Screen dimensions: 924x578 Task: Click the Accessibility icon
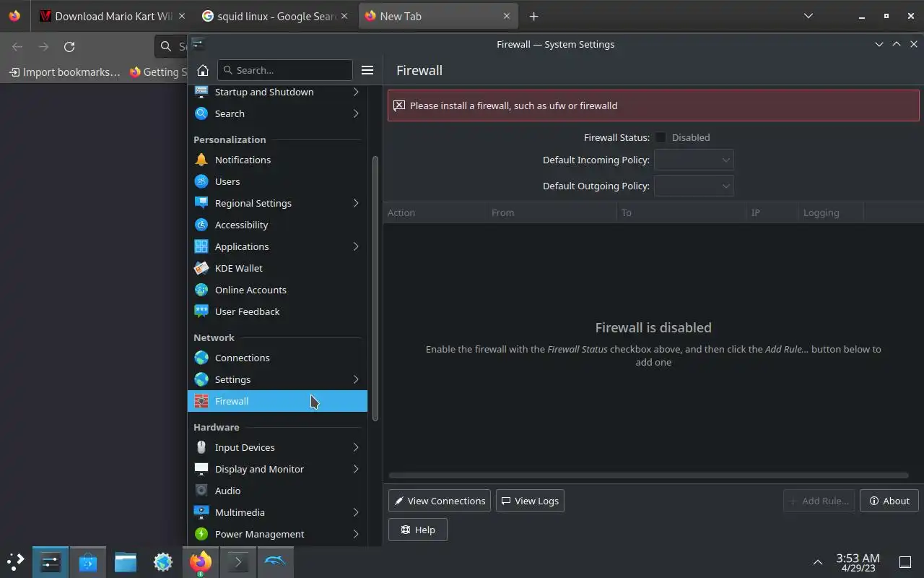[201, 225]
